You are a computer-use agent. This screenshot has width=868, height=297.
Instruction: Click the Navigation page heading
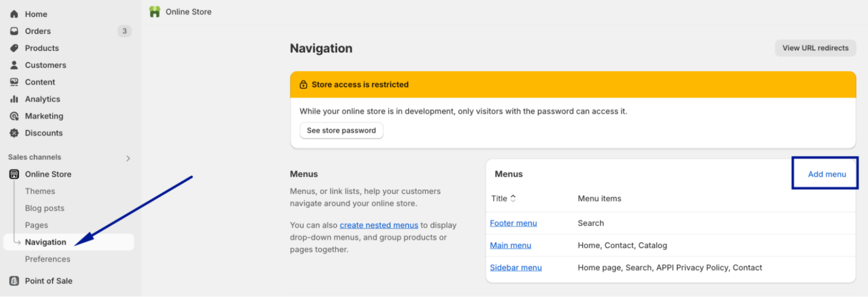click(x=321, y=49)
